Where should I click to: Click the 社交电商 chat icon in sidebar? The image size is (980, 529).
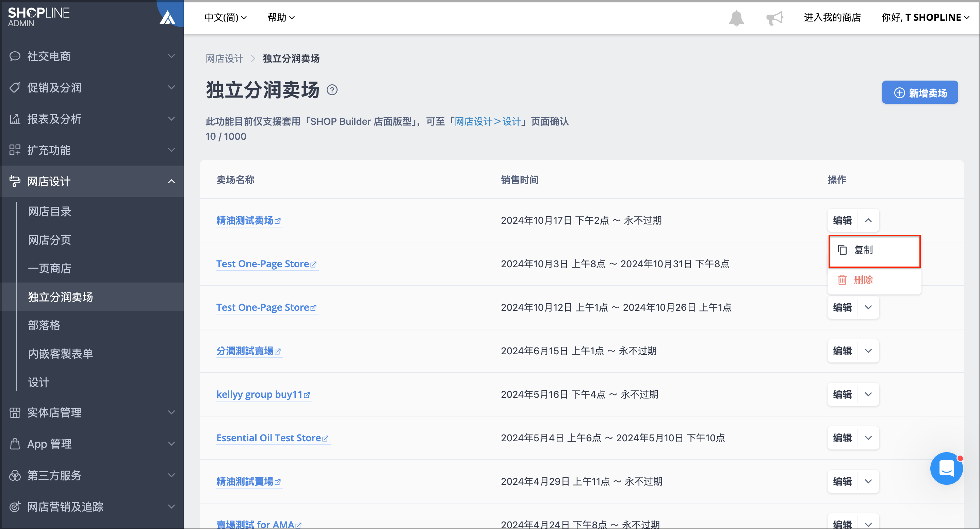[x=15, y=56]
